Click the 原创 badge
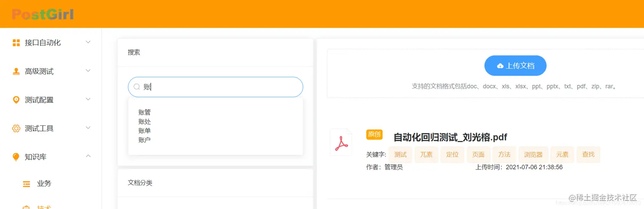644x209 pixels. click(374, 135)
